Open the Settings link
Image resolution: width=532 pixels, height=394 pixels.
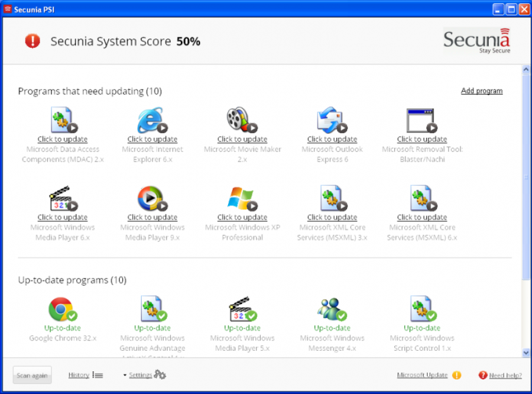click(x=141, y=375)
